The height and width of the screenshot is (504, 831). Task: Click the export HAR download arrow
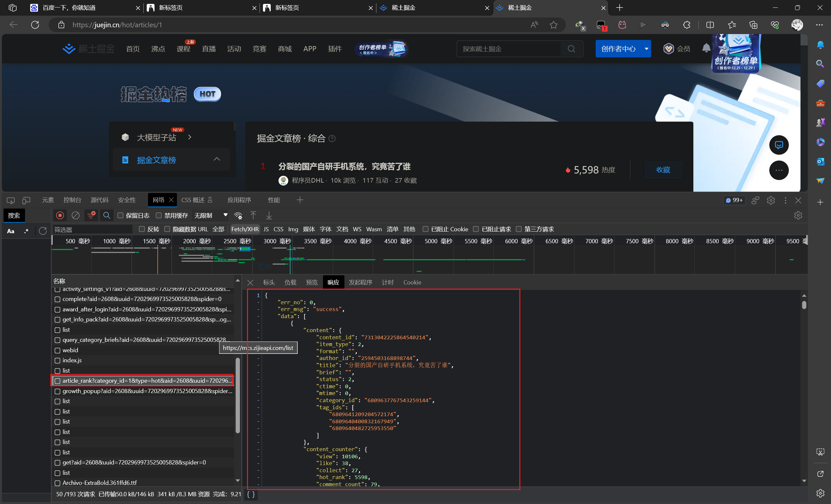(x=269, y=216)
